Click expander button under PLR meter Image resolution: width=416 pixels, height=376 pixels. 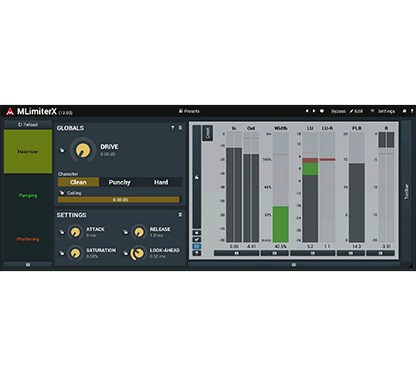click(351, 253)
